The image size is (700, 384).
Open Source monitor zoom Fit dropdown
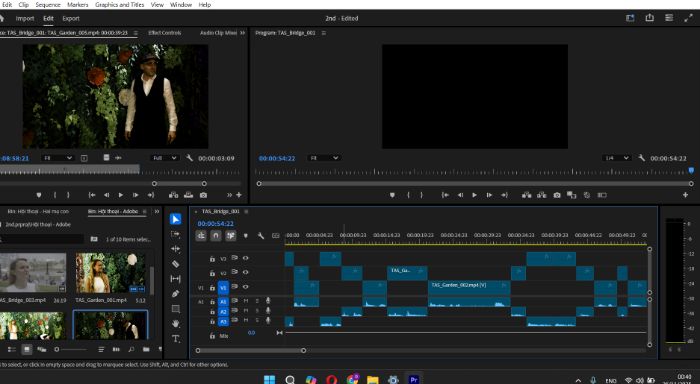click(x=58, y=158)
